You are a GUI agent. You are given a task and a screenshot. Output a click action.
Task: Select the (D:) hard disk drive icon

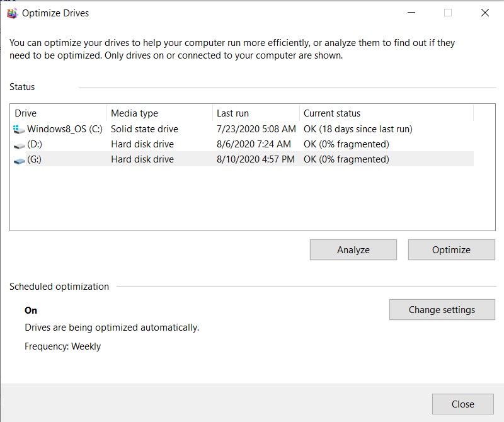point(20,146)
